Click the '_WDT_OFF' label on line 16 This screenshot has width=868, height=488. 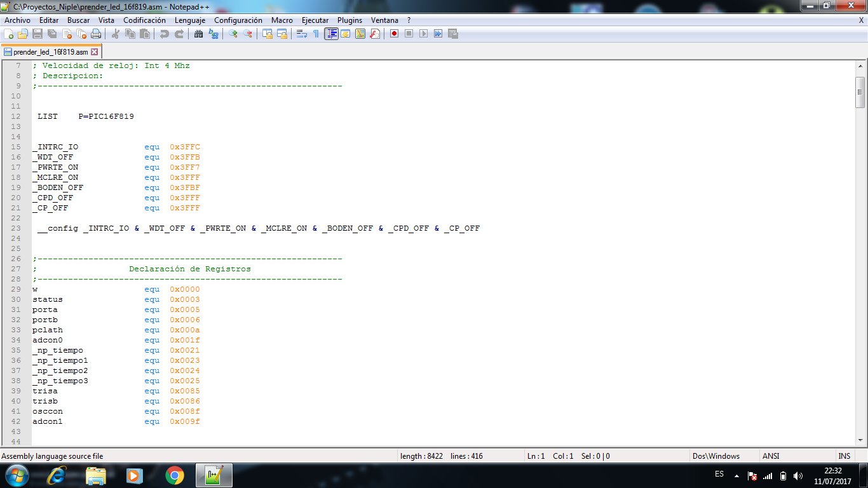point(53,157)
